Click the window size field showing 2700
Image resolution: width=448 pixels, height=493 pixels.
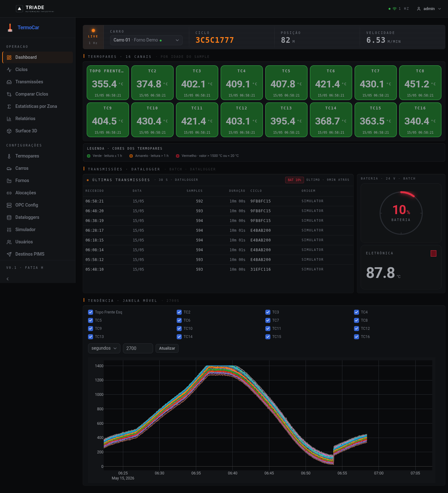(138, 348)
